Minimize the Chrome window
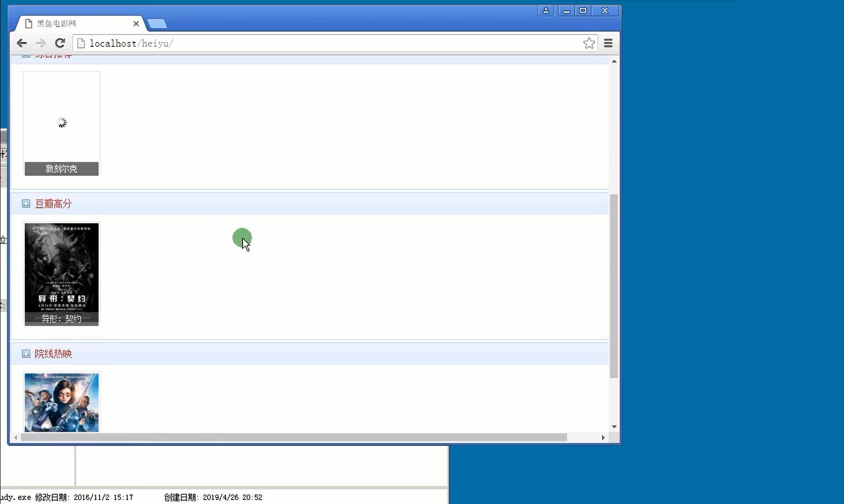The width and height of the screenshot is (844, 504). 566,10
